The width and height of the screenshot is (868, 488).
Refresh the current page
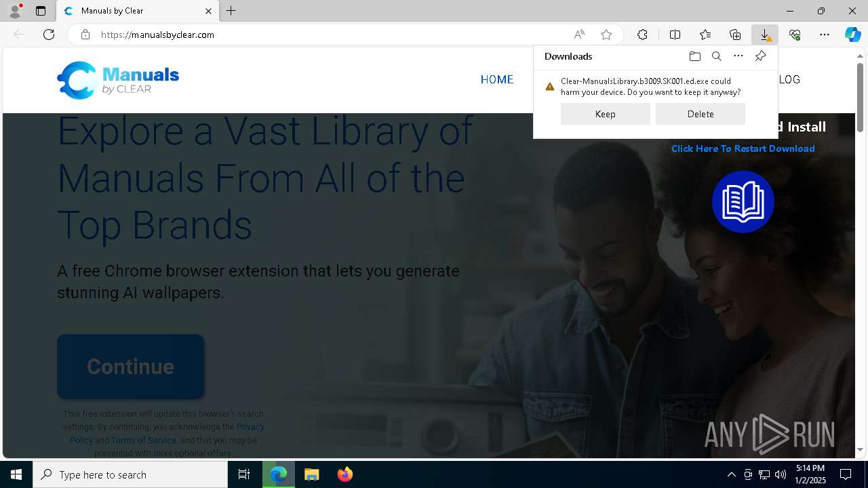(49, 35)
